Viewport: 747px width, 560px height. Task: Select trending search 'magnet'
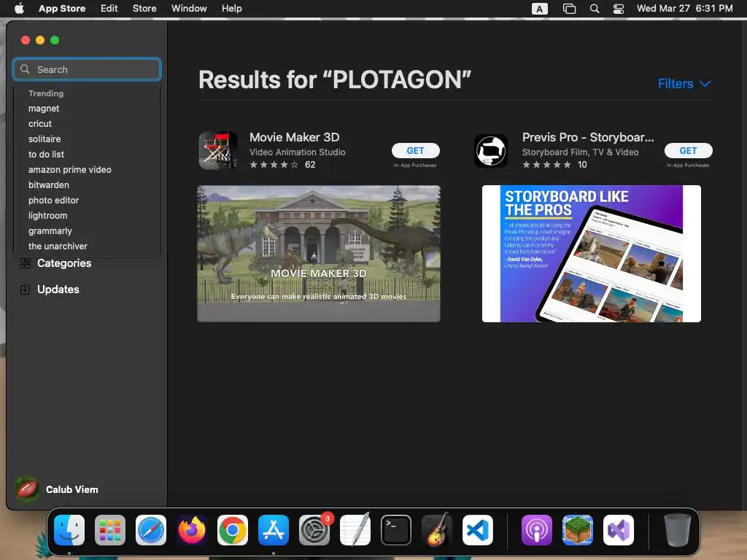pyautogui.click(x=44, y=109)
